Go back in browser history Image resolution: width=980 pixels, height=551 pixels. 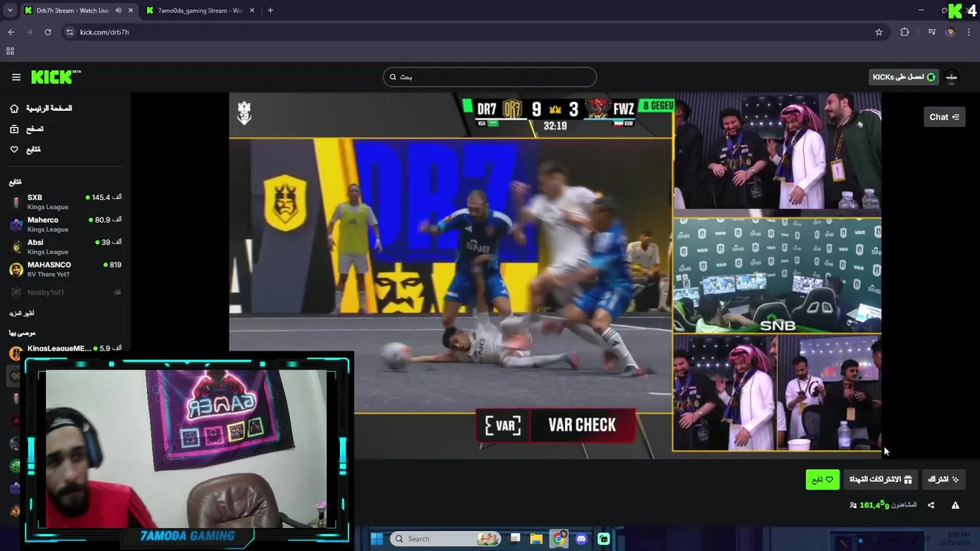[x=11, y=32]
